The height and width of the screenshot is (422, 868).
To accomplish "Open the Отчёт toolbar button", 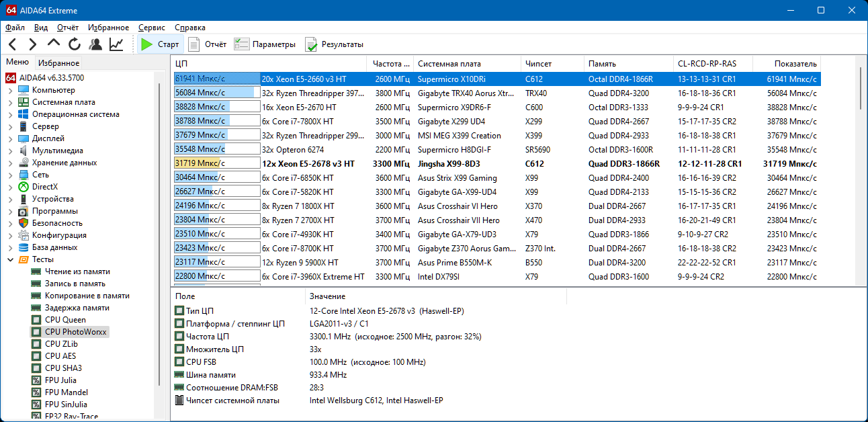I will [x=208, y=44].
